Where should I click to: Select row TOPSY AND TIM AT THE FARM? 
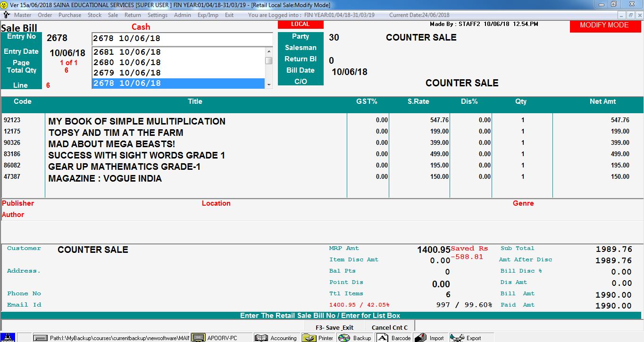click(116, 133)
